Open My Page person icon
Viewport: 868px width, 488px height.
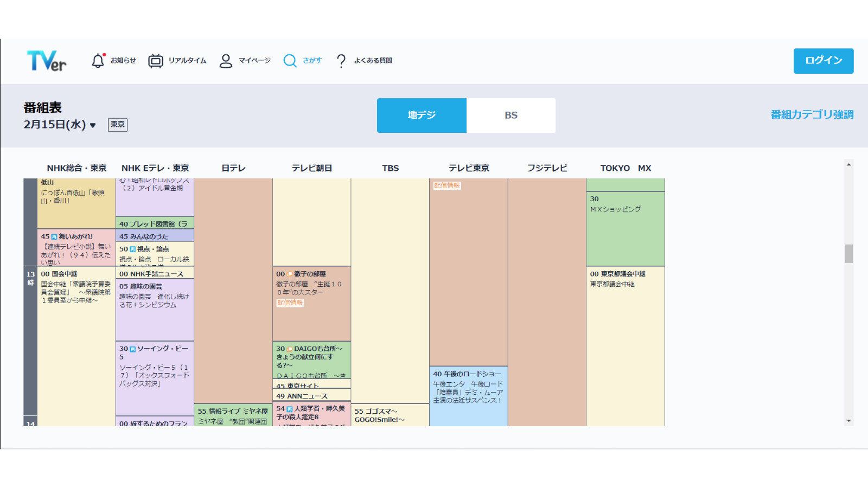(226, 61)
